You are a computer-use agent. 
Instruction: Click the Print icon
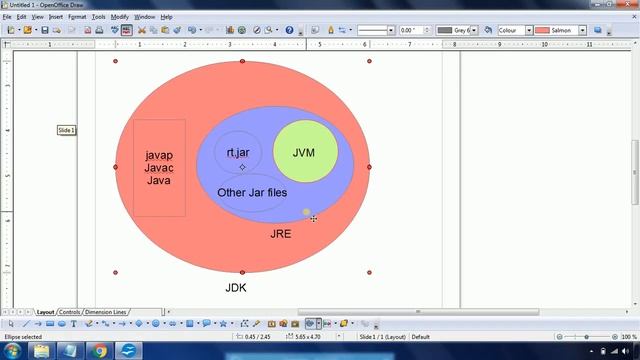[x=99, y=30]
